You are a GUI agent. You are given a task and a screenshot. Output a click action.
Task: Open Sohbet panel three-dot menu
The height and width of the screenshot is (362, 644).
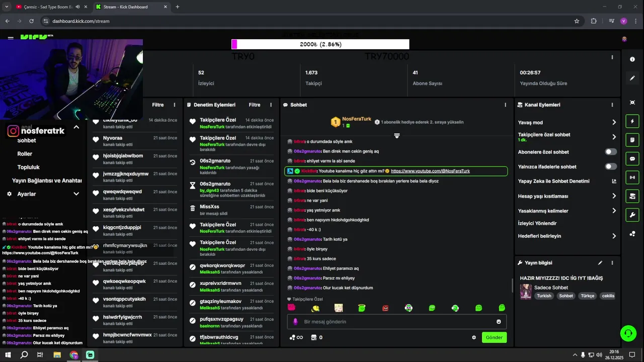[505, 105]
